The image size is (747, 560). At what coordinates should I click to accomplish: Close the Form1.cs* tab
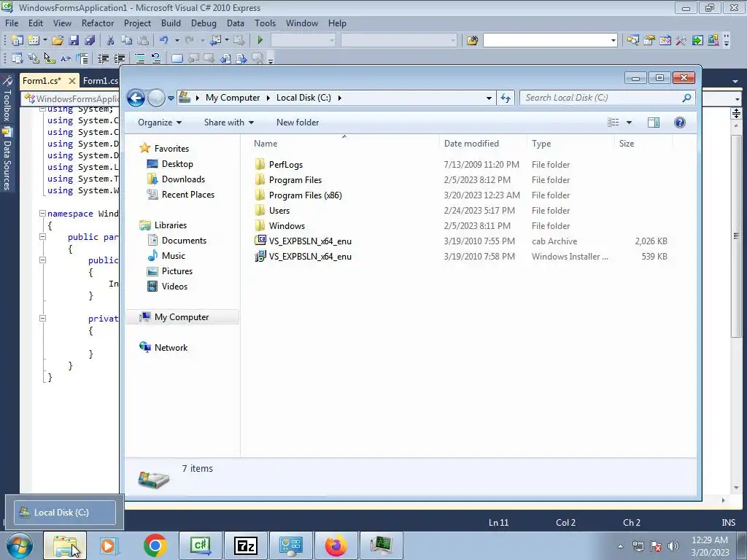72,81
